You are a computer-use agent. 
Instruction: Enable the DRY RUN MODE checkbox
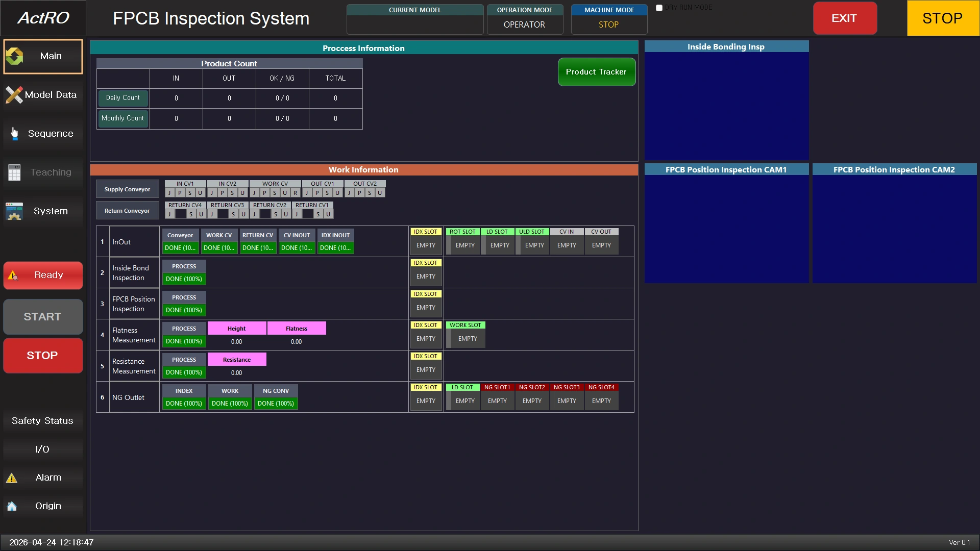[x=659, y=8]
